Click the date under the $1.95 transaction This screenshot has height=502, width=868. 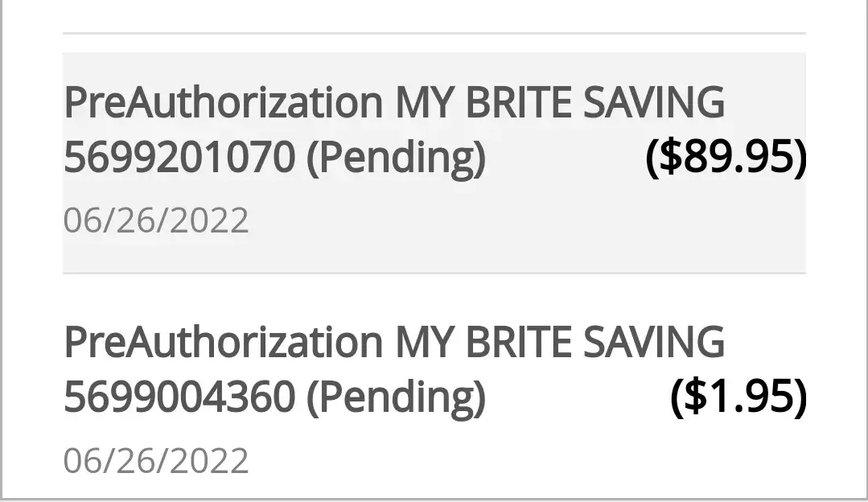[156, 461]
